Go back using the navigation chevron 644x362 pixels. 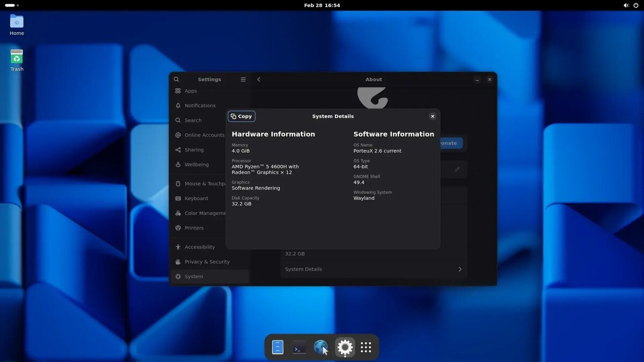tap(259, 79)
